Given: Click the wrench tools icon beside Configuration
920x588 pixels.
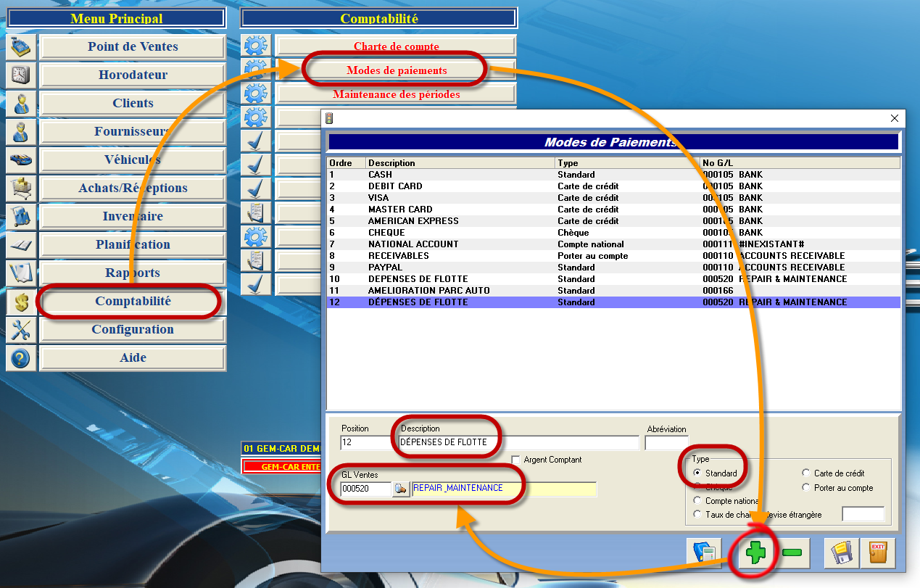Looking at the screenshot, I should (x=20, y=329).
